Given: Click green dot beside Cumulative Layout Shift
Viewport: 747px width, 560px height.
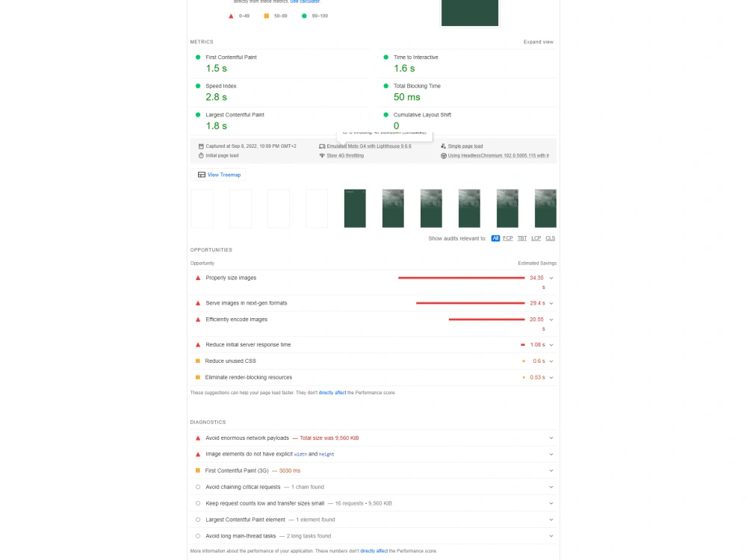Looking at the screenshot, I should point(386,115).
